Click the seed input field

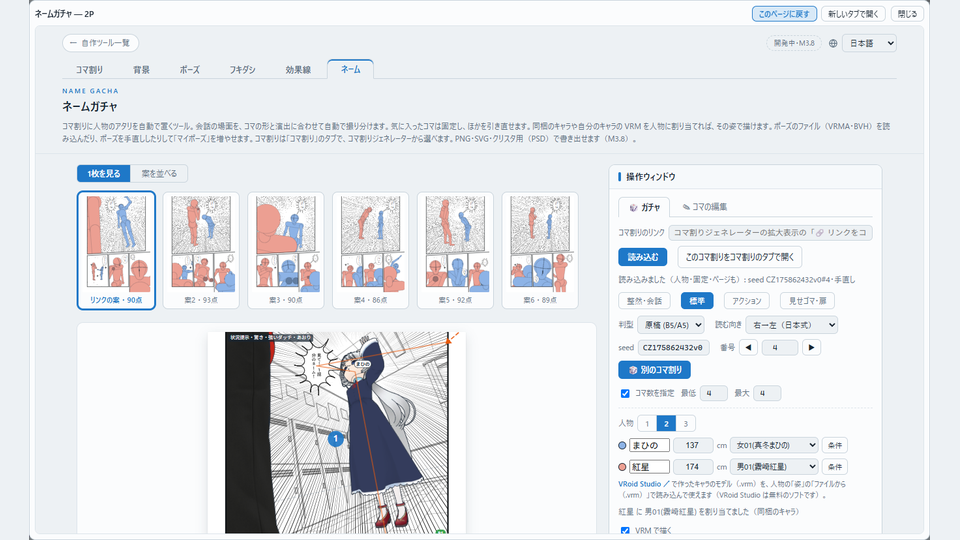point(673,347)
